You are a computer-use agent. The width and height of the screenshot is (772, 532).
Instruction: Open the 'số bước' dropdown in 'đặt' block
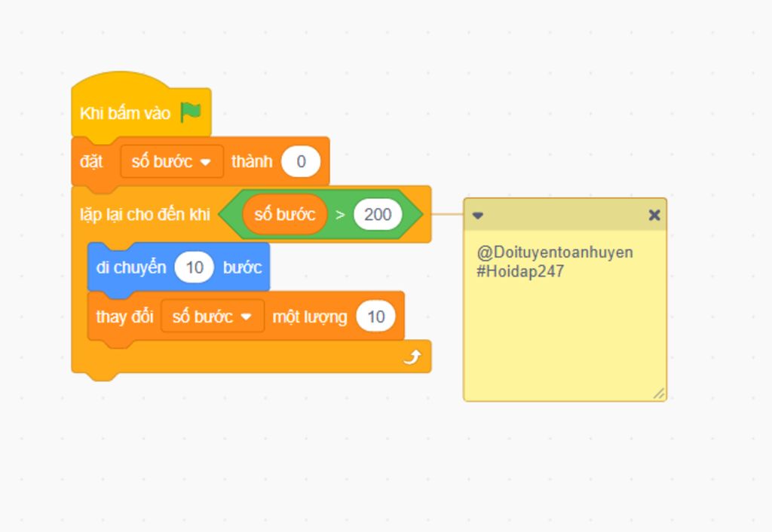coord(172,161)
